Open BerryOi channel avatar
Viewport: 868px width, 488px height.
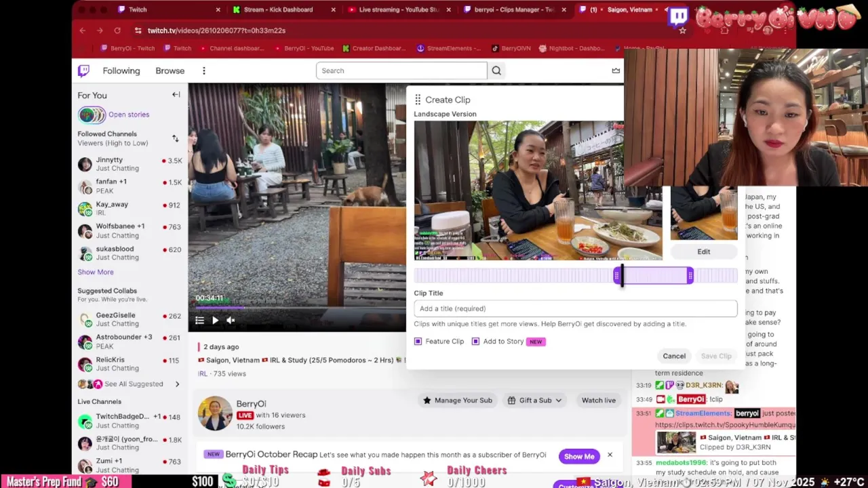[x=215, y=413]
